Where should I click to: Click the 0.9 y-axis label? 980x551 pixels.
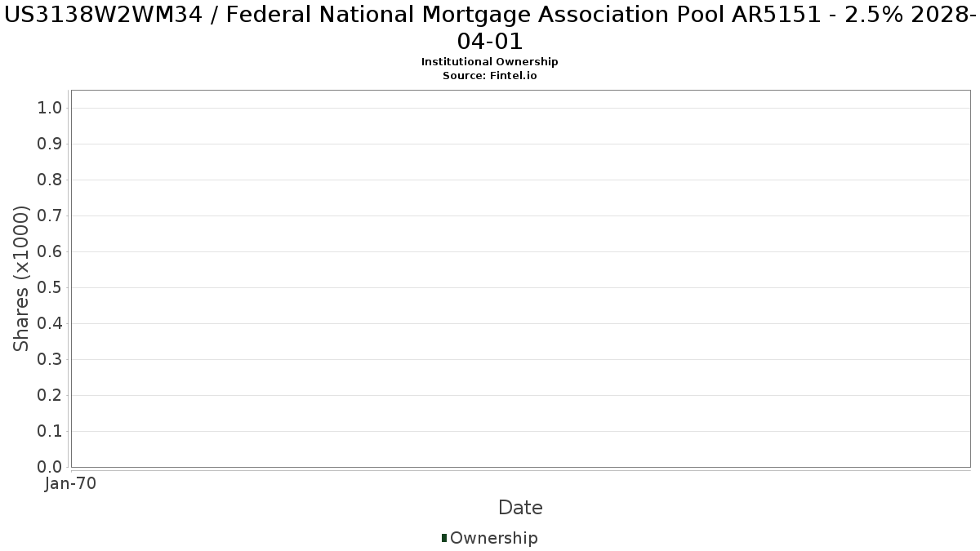51,144
